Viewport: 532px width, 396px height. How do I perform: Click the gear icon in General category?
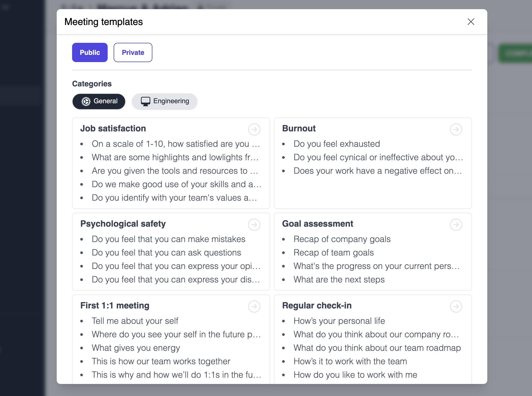click(x=86, y=101)
